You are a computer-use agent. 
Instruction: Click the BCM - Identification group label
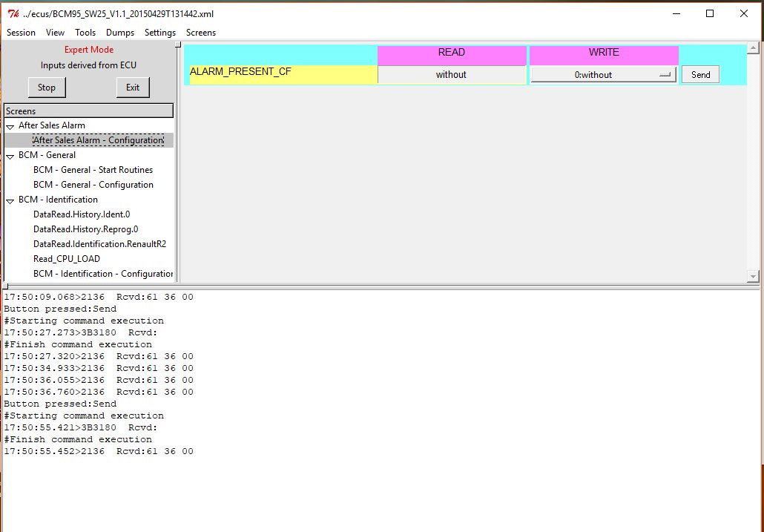coord(58,200)
